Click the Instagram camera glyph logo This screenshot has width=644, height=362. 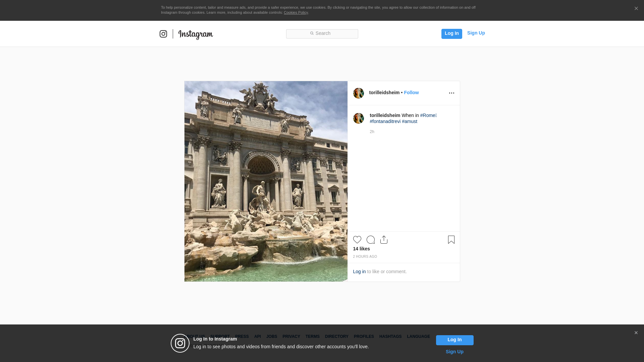163,34
